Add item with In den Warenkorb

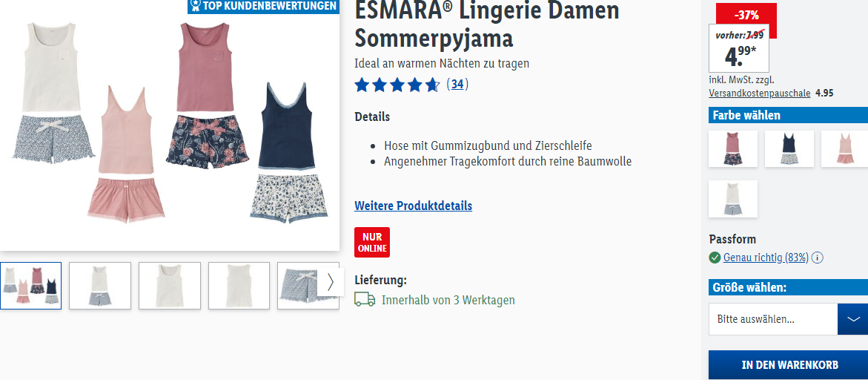pyautogui.click(x=789, y=365)
